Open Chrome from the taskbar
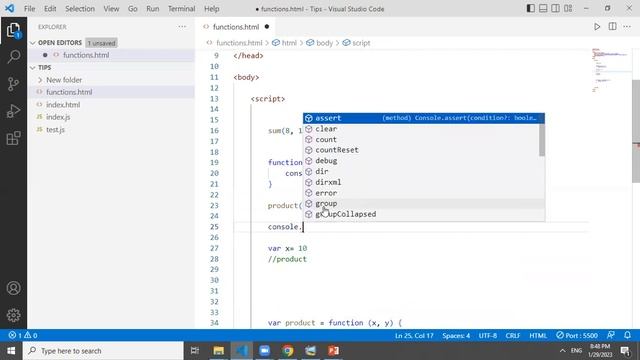The width and height of the screenshot is (640, 360). coord(287,351)
